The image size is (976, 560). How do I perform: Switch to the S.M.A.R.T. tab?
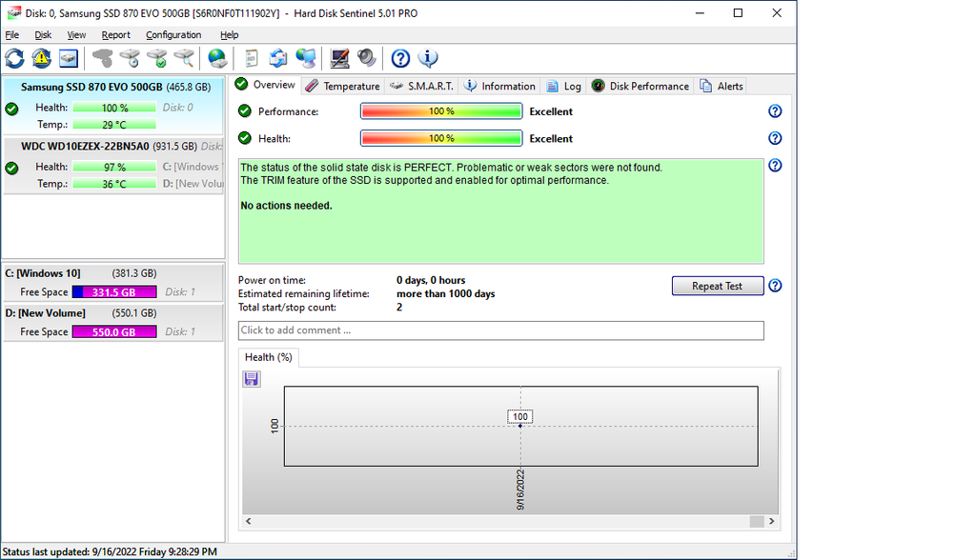pos(421,87)
